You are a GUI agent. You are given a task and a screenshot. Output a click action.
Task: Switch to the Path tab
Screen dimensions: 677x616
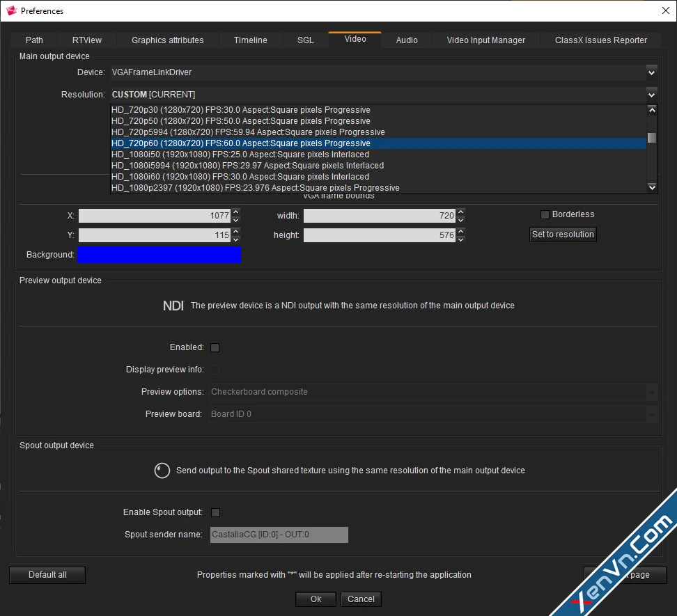click(34, 40)
